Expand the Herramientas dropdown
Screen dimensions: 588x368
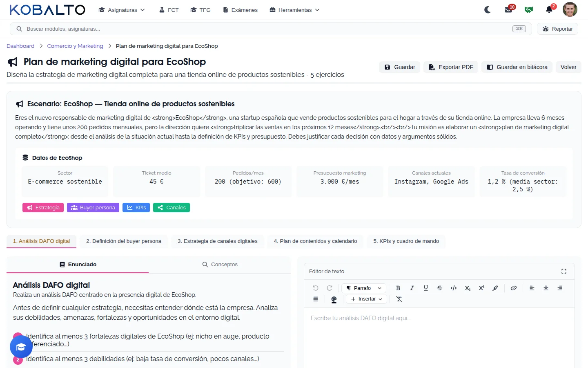point(294,10)
